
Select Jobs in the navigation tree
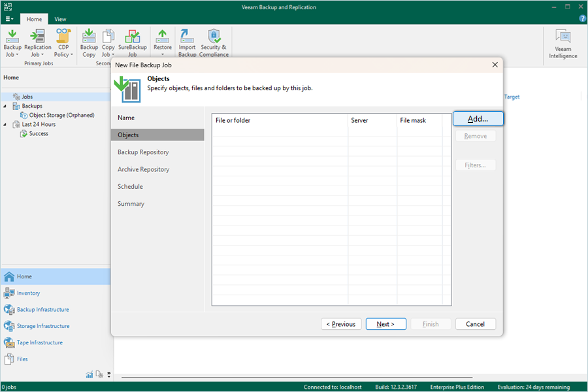27,97
